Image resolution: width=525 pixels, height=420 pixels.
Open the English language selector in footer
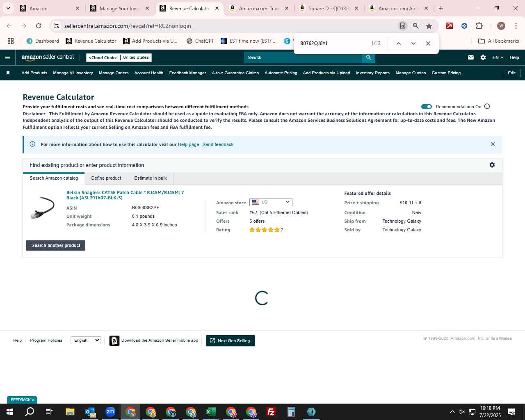pyautogui.click(x=86, y=340)
